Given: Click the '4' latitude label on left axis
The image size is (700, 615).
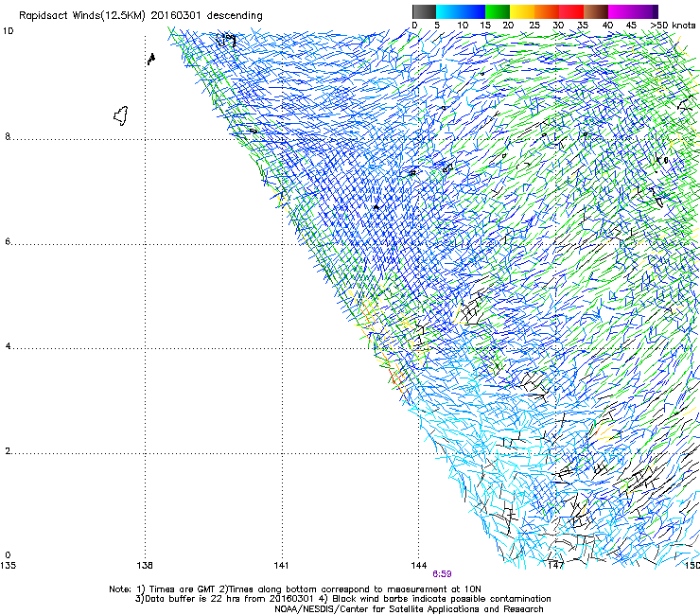Looking at the screenshot, I should click(x=8, y=346).
